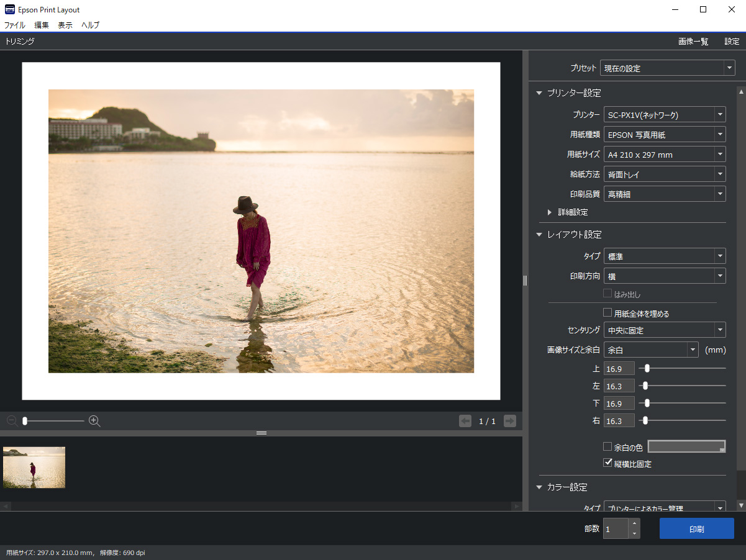Increase copies with up stepper arrow
746x560 pixels.
click(x=634, y=523)
